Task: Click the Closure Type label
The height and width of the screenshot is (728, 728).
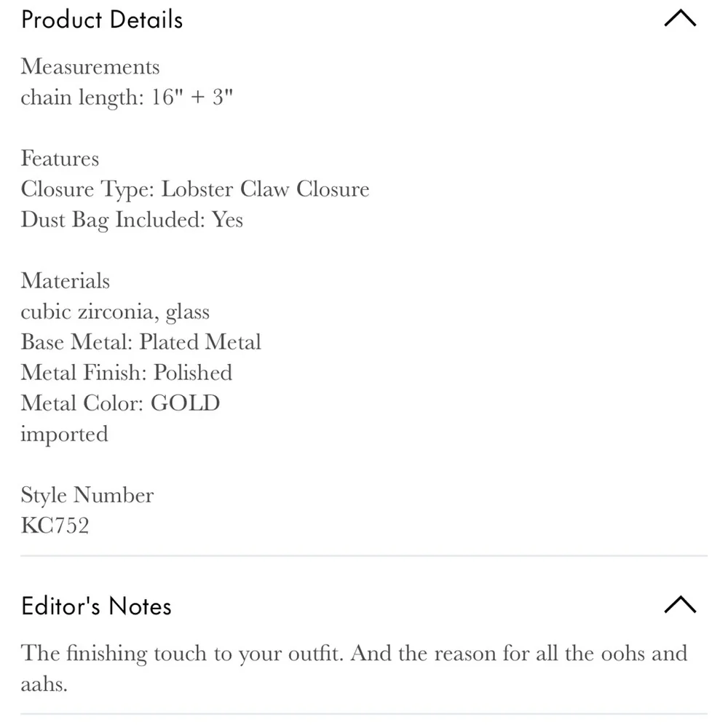Action: coord(87,189)
